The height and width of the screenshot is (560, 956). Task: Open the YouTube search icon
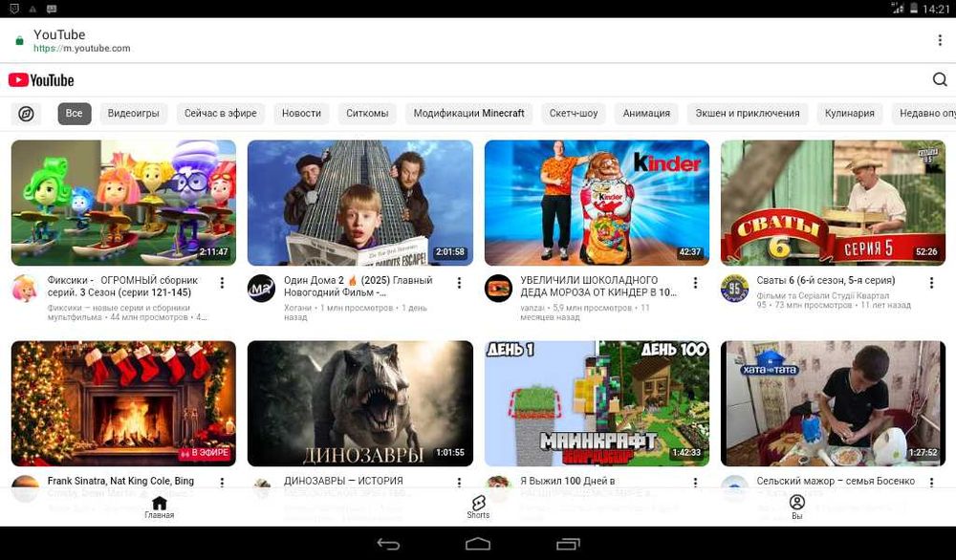[x=940, y=80]
